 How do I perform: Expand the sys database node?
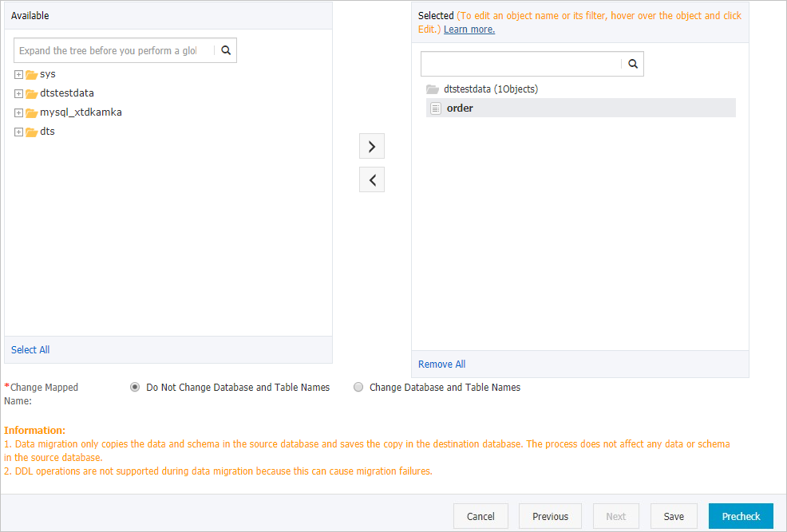(x=18, y=73)
